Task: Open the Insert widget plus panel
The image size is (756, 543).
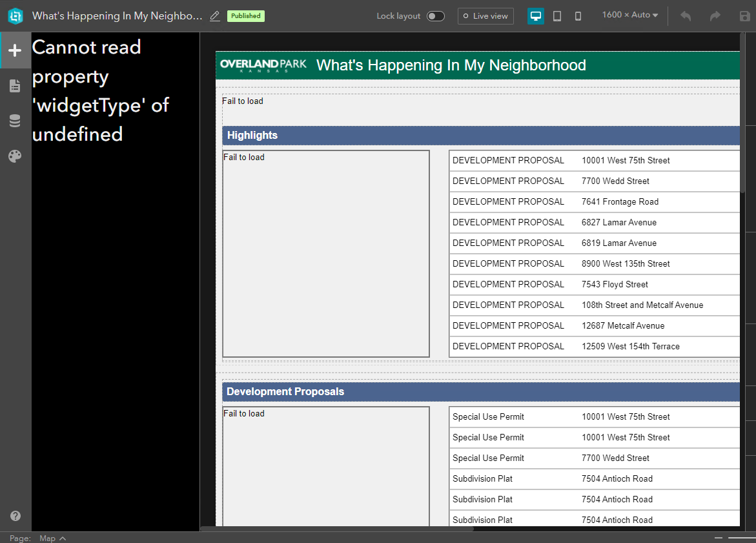Action: coord(15,50)
